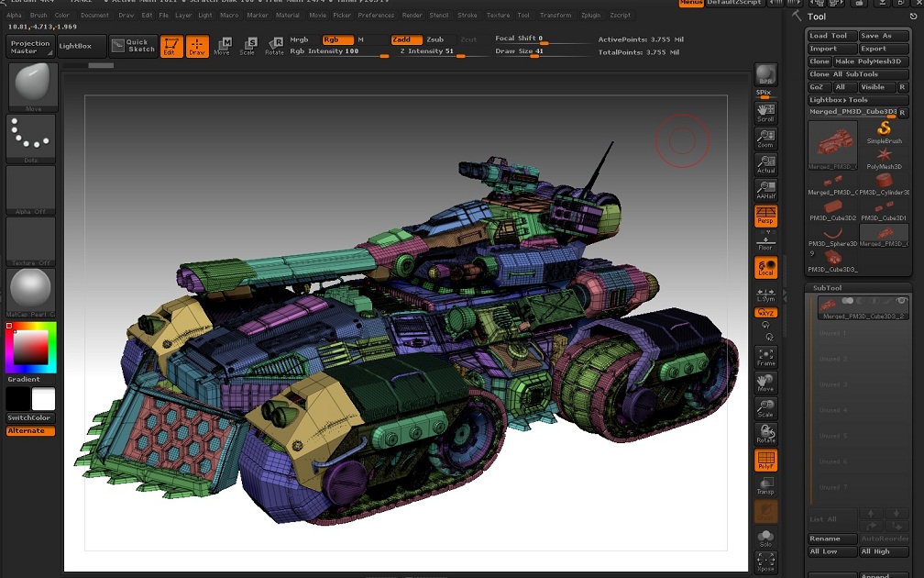Click the Frame mesh icon
The height and width of the screenshot is (578, 924).
point(765,358)
